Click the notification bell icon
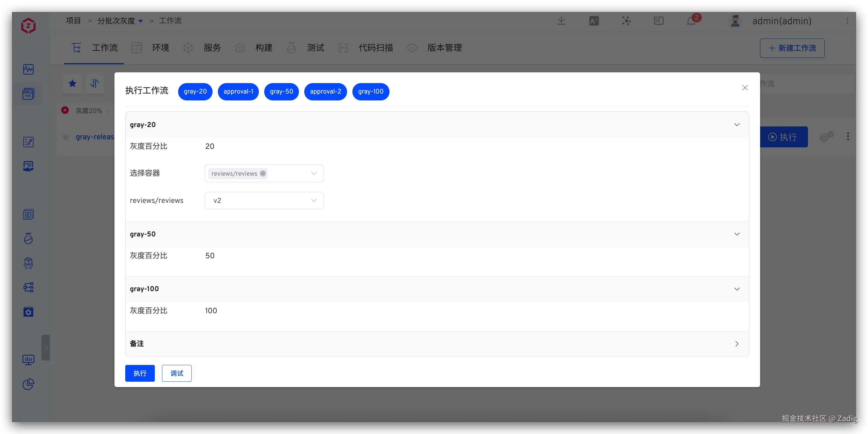868x434 pixels. tap(691, 21)
